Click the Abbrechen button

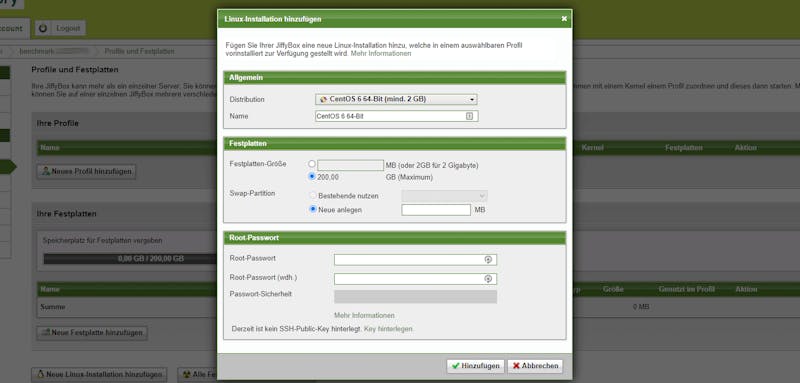click(535, 366)
